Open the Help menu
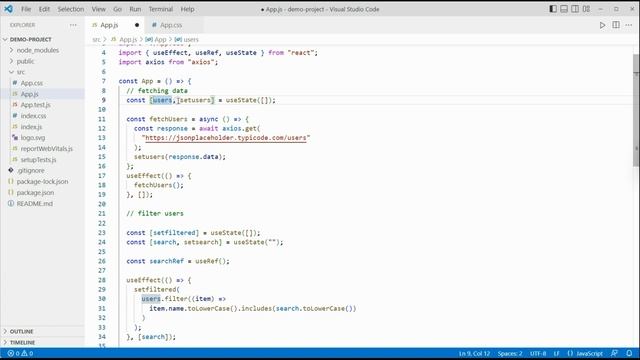640x360 pixels. point(187,9)
